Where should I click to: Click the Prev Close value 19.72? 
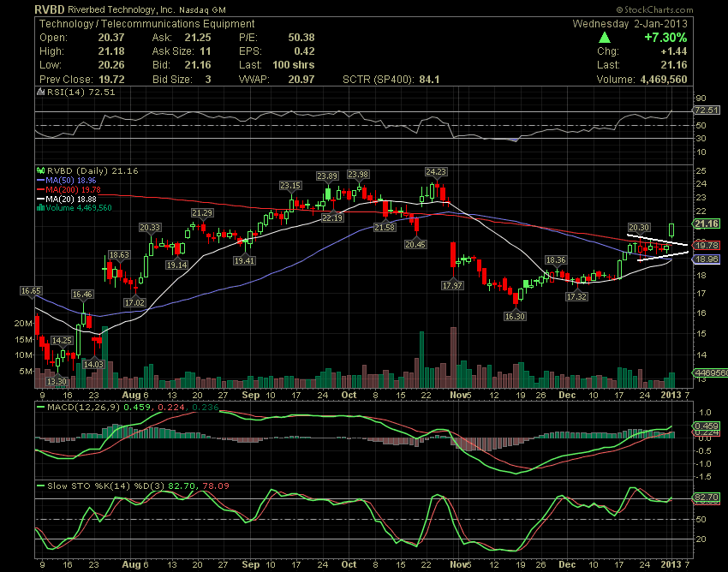click(111, 80)
